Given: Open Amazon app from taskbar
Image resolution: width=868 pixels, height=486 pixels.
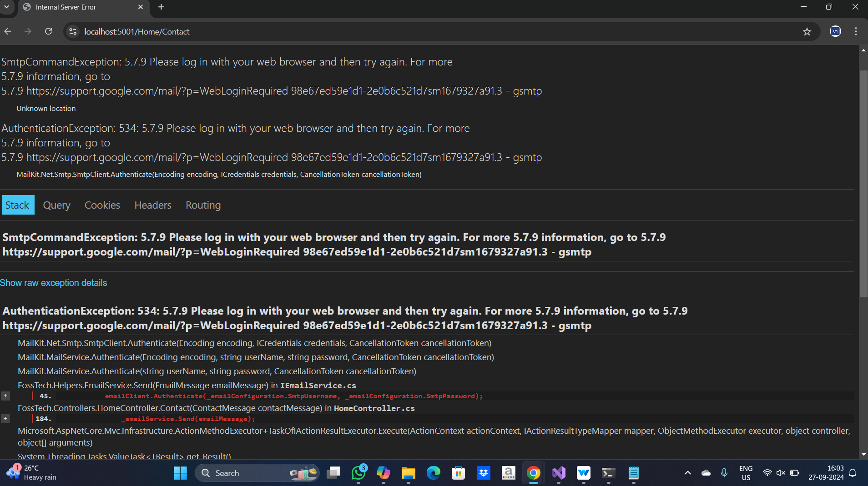Looking at the screenshot, I should [508, 473].
